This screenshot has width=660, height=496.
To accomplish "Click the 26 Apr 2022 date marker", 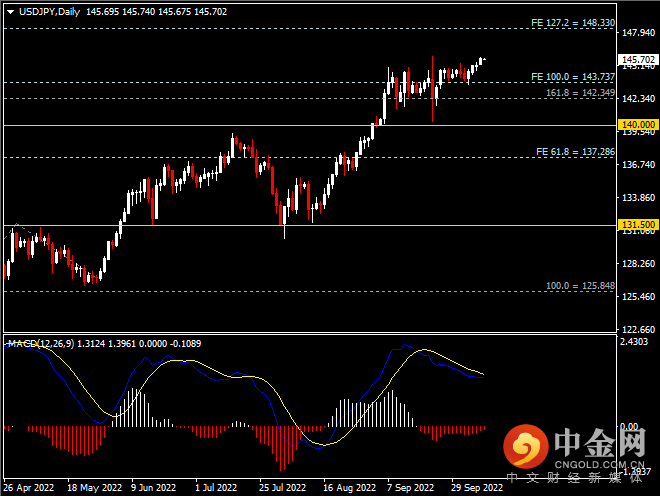I will (29, 488).
